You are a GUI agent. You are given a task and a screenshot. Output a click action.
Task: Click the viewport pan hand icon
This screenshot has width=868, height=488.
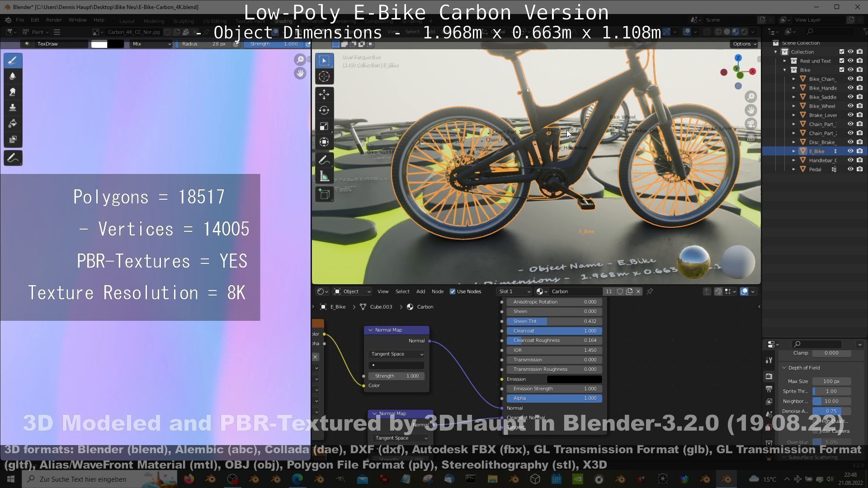pos(751,110)
